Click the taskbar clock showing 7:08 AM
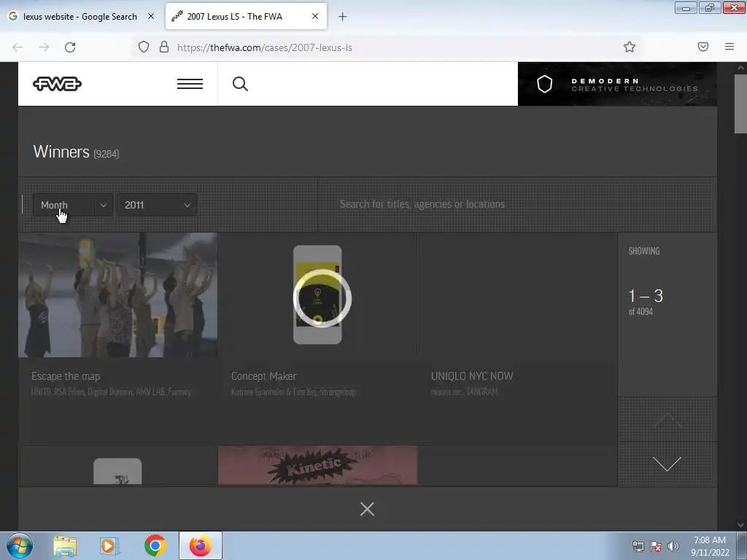 point(710,546)
